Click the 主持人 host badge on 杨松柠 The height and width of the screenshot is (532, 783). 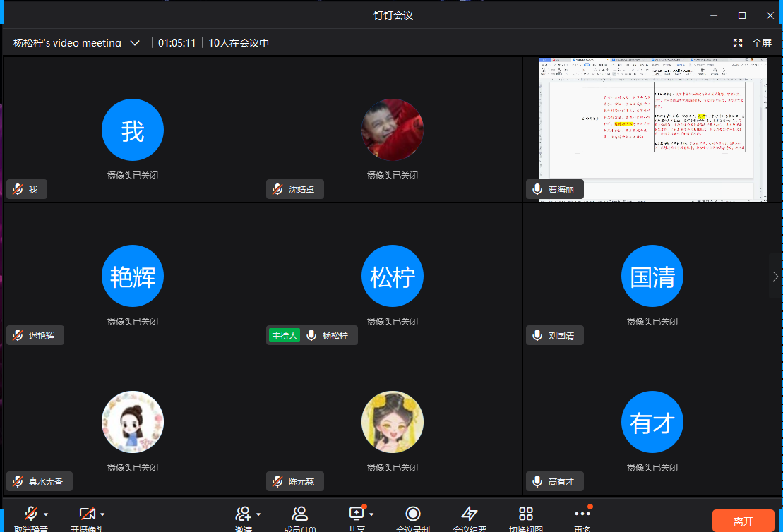tap(284, 336)
